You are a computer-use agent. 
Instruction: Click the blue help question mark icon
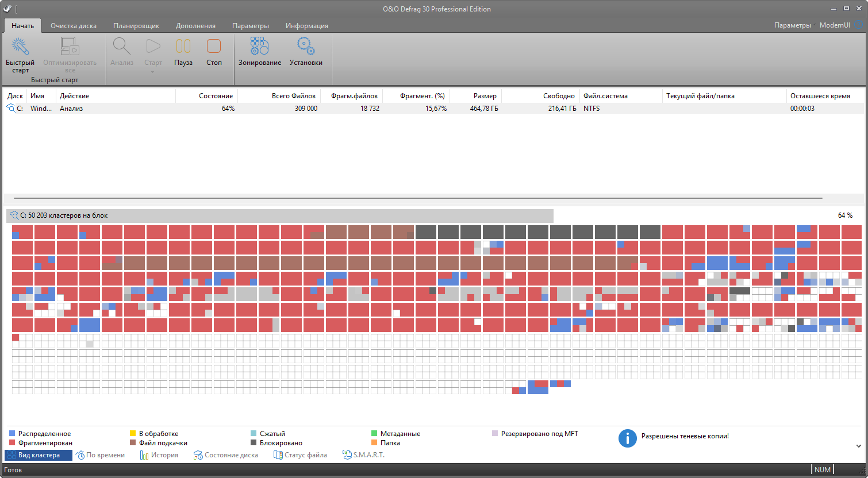coord(859,25)
